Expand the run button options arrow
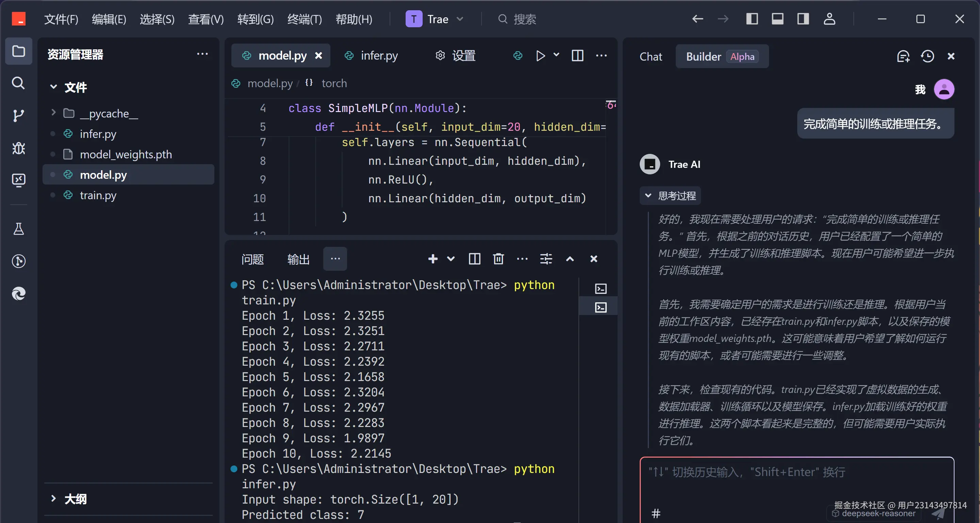 (557, 56)
